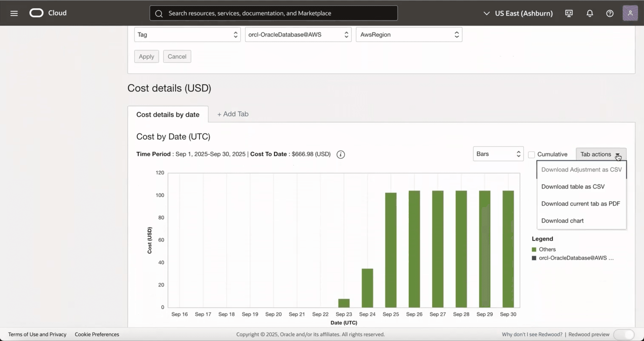Click the Apply button
The image size is (644, 341).
[146, 56]
